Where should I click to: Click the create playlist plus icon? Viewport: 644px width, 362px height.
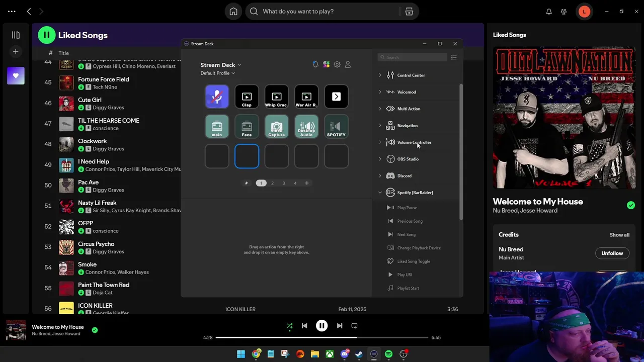[x=16, y=51]
